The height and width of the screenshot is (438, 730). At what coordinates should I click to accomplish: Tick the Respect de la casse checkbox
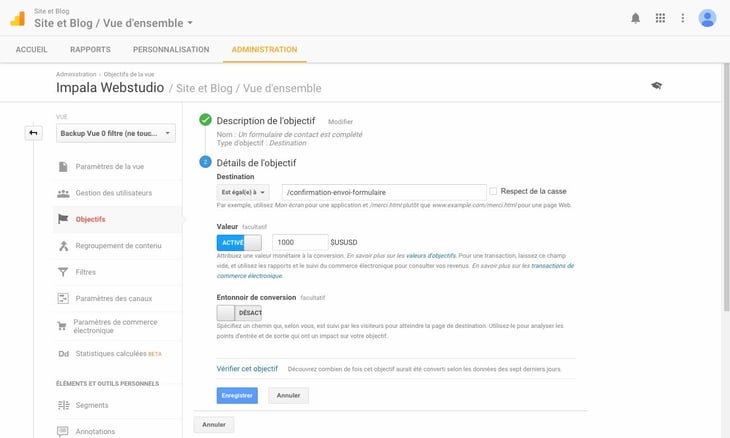493,191
